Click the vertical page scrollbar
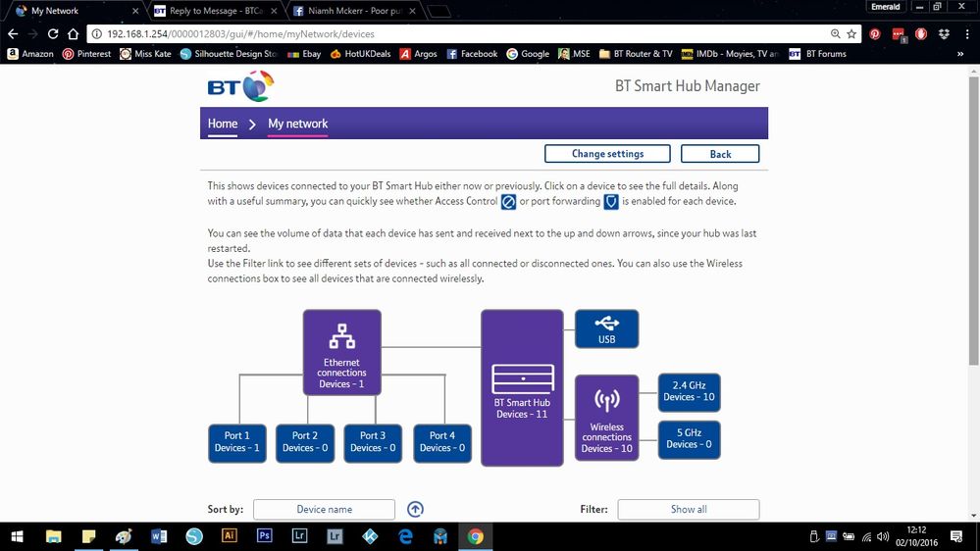The image size is (980, 551). pos(974,219)
